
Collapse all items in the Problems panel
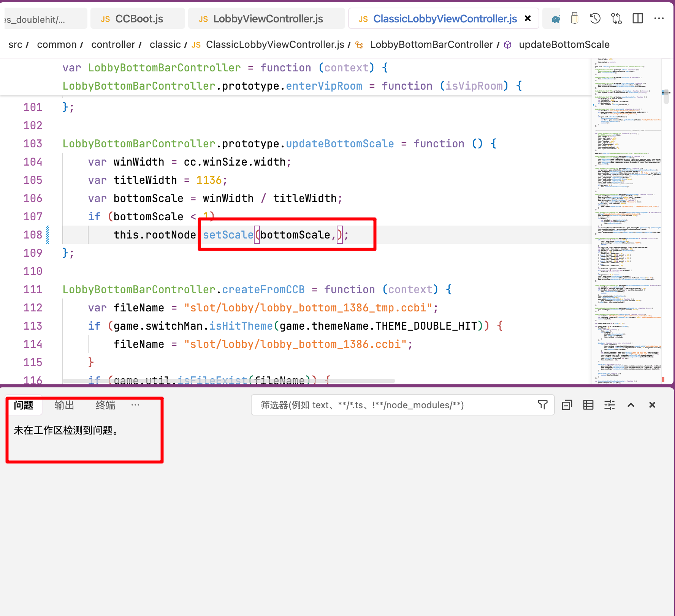[567, 405]
